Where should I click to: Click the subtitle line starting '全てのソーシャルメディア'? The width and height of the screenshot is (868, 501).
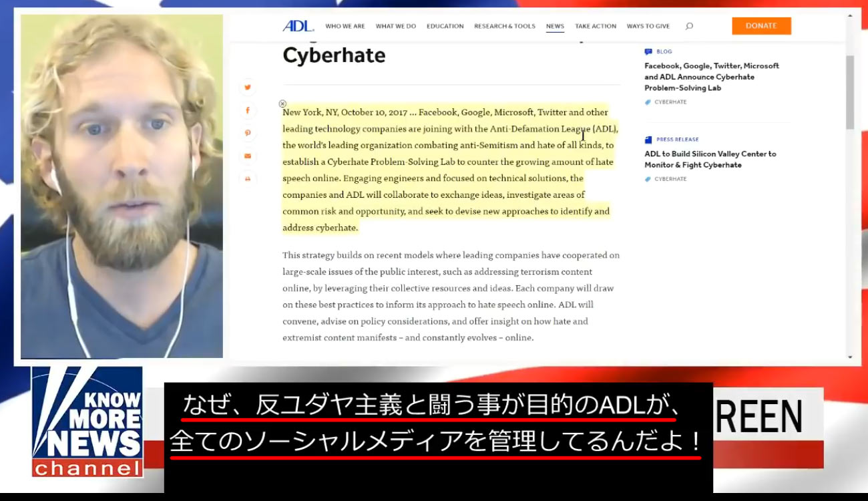(435, 441)
